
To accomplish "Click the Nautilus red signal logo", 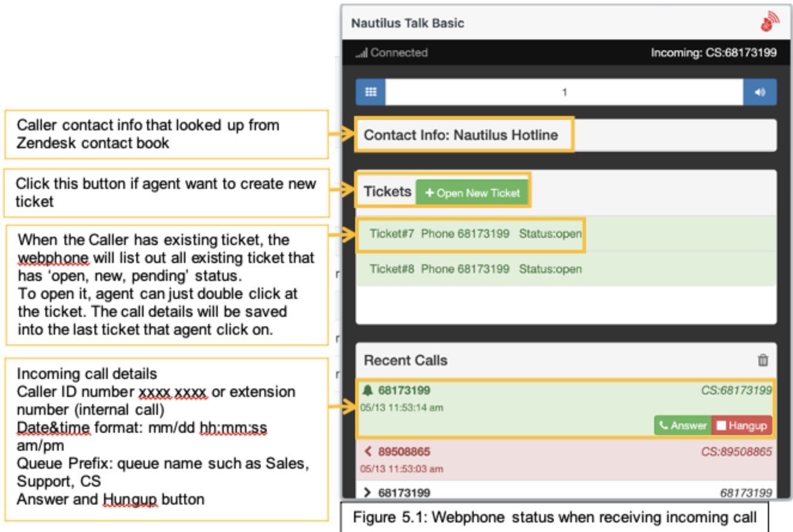I will pos(769,22).
